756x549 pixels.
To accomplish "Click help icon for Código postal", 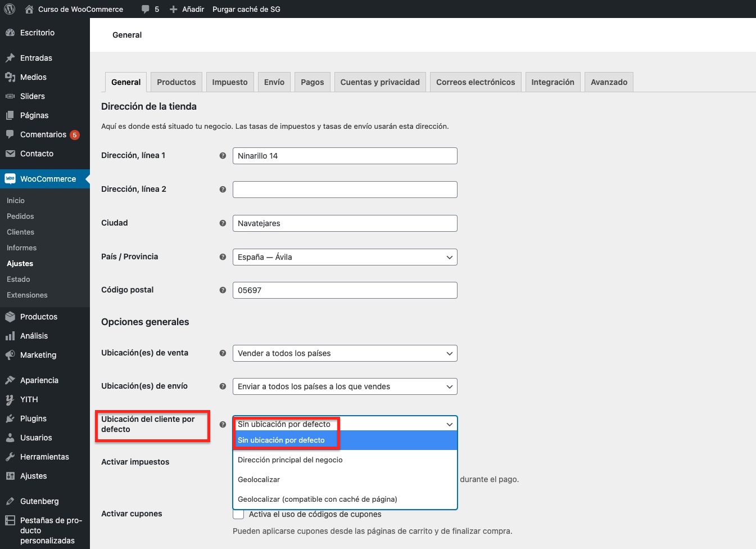I will click(223, 290).
